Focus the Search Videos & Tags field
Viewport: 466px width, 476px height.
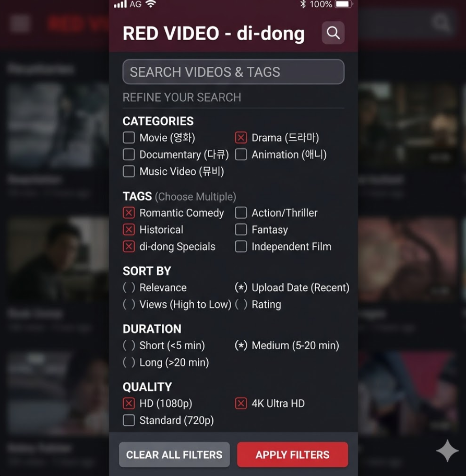233,72
